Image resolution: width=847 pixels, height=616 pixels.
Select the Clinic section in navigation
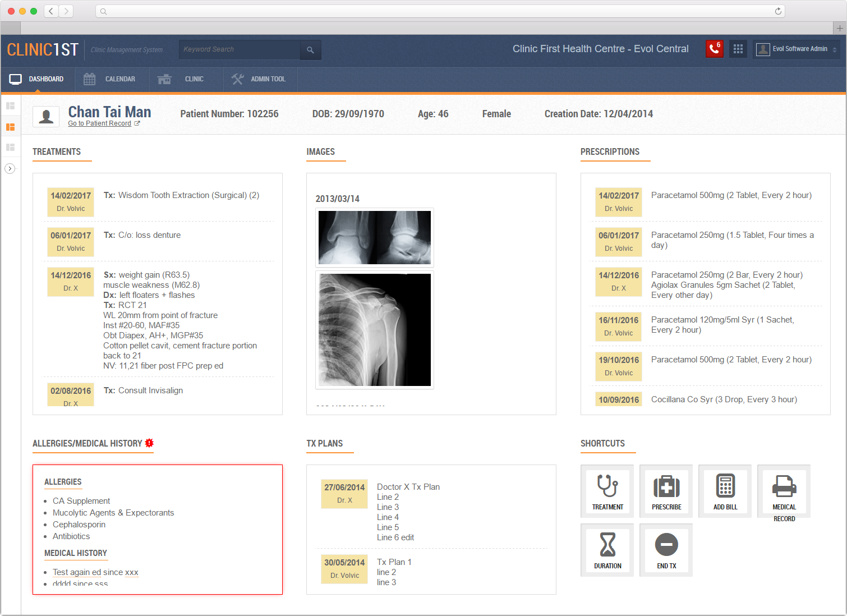[x=185, y=79]
